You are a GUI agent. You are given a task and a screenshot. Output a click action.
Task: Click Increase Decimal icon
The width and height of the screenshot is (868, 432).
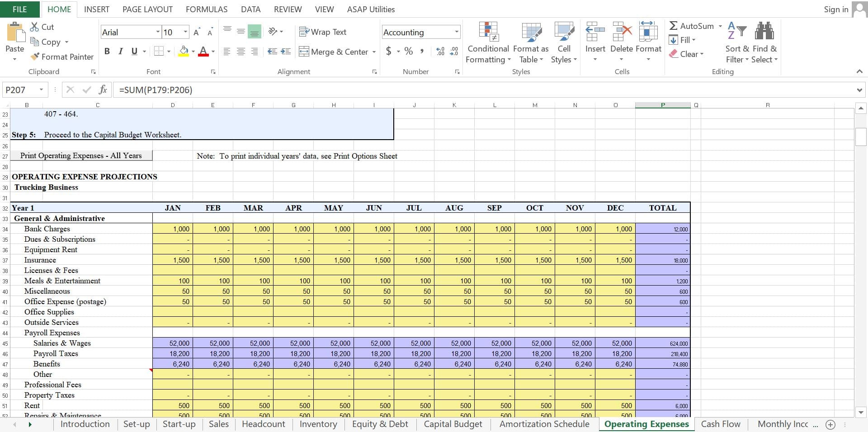point(440,51)
